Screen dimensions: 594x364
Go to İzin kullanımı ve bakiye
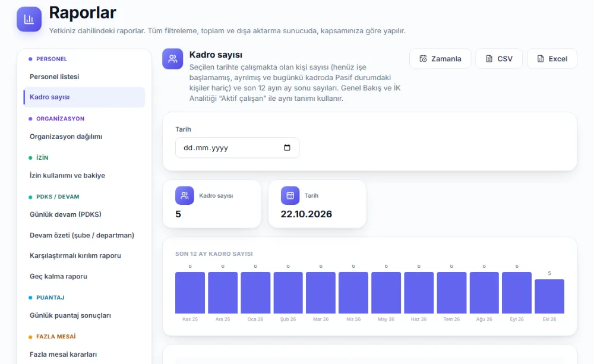[x=84, y=176]
